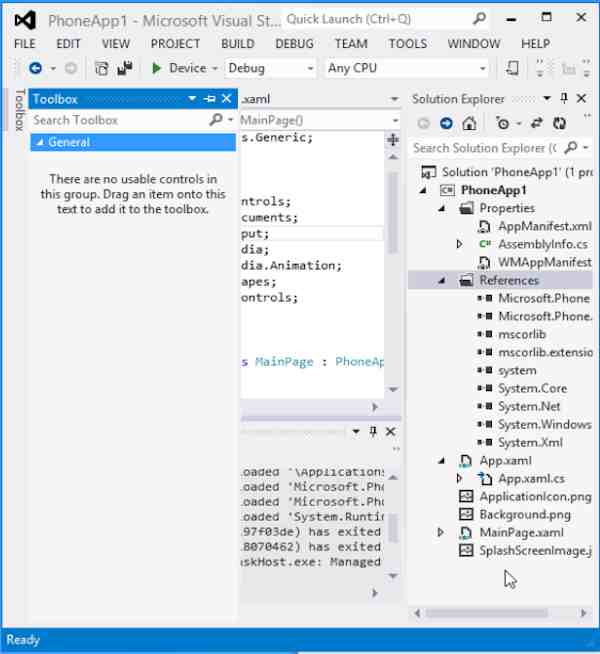This screenshot has width=600, height=654.
Task: Click the Refresh icon in Solution Explorer
Action: pyautogui.click(x=560, y=123)
